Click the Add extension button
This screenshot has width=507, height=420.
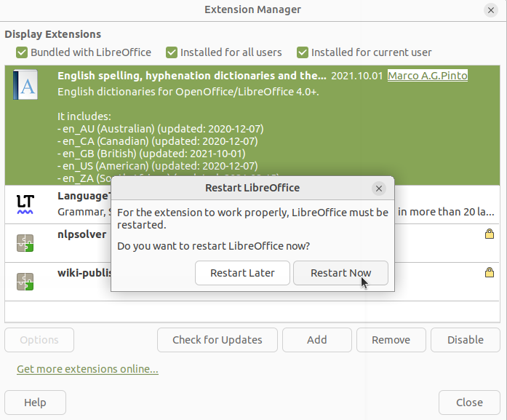click(x=317, y=340)
